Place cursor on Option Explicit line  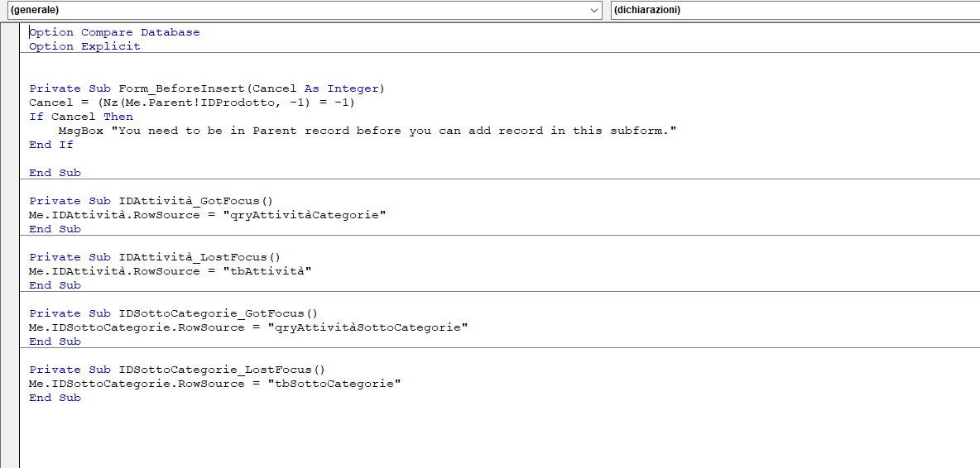85,47
